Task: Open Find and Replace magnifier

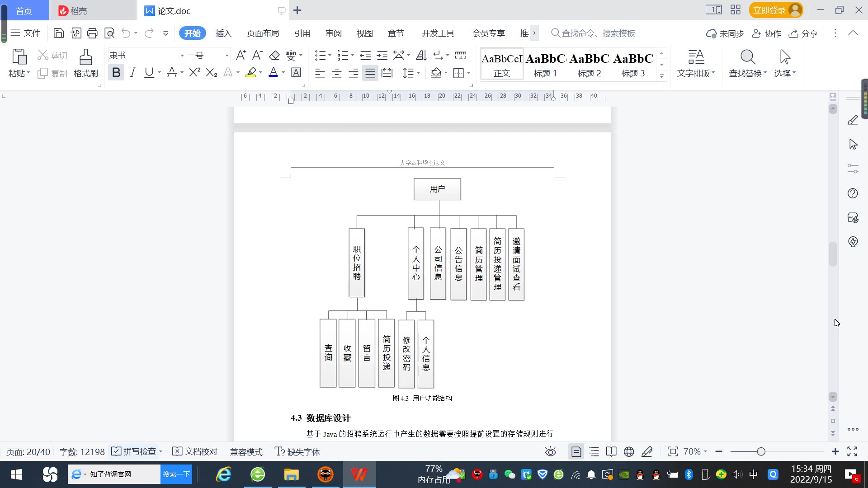Action: 748,57
